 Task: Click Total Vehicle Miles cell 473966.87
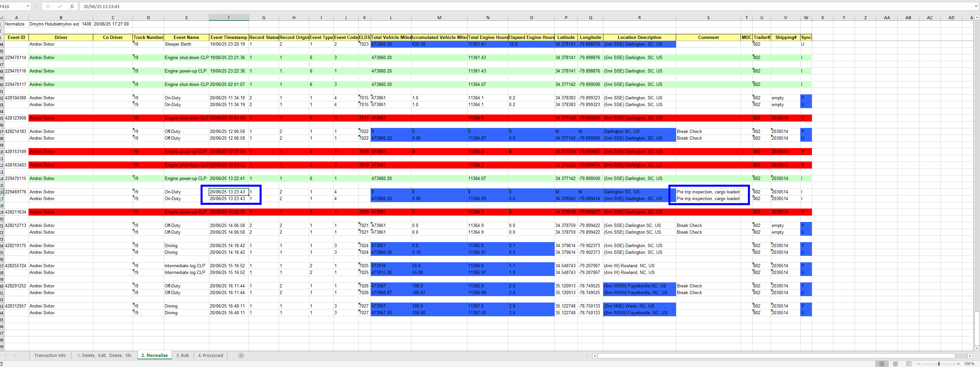(391, 293)
